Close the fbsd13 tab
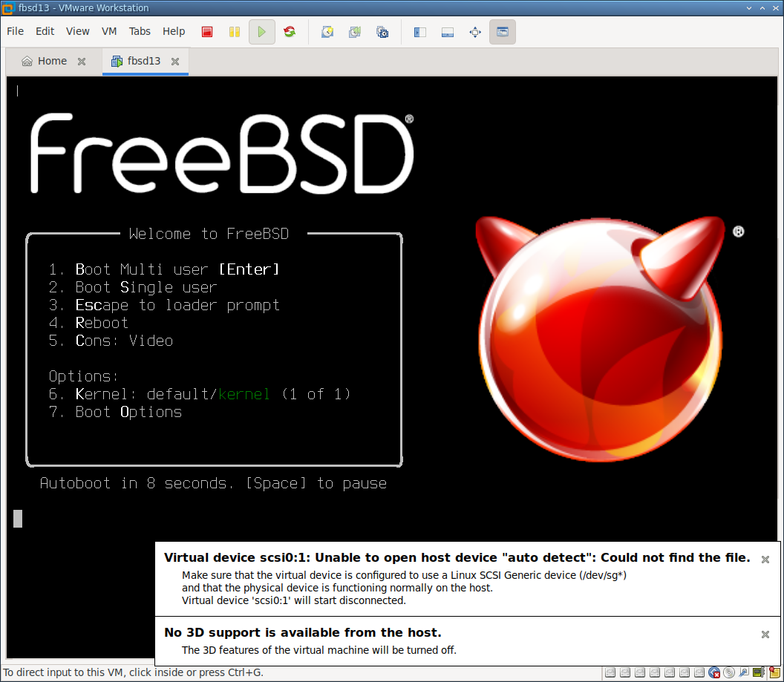This screenshot has height=682, width=784. tap(175, 62)
